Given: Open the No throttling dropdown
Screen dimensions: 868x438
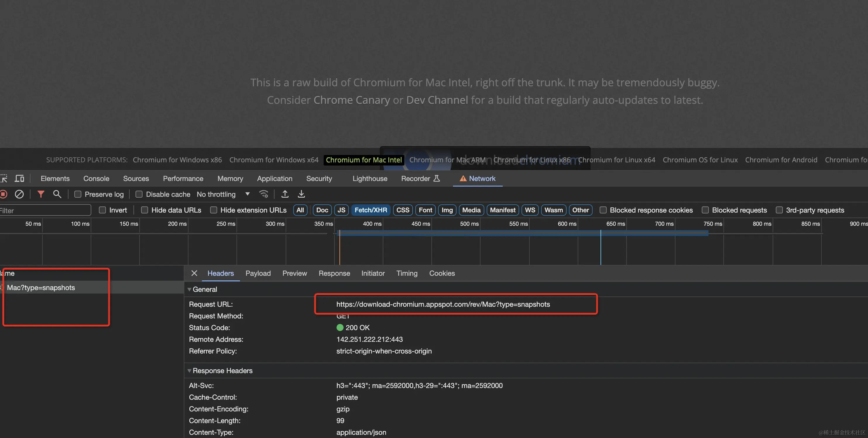Looking at the screenshot, I should pyautogui.click(x=223, y=194).
